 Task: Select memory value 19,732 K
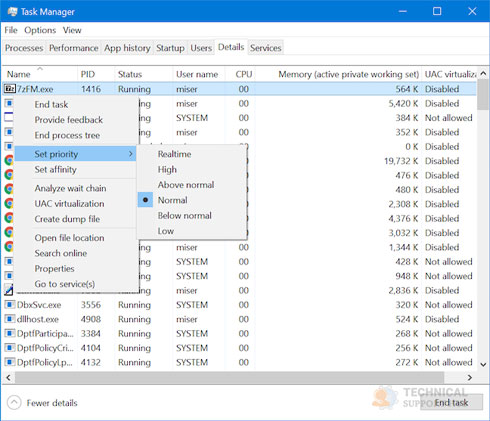401,161
